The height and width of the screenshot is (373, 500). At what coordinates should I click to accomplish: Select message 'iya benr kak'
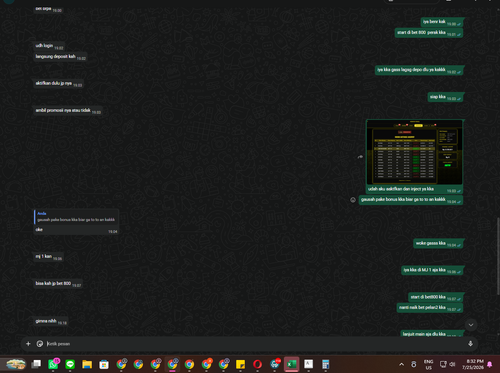pyautogui.click(x=442, y=22)
